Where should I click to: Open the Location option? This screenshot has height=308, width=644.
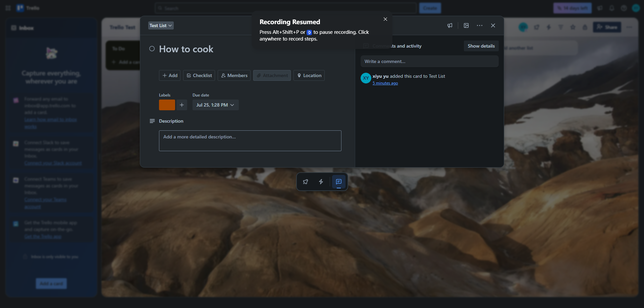pyautogui.click(x=309, y=75)
